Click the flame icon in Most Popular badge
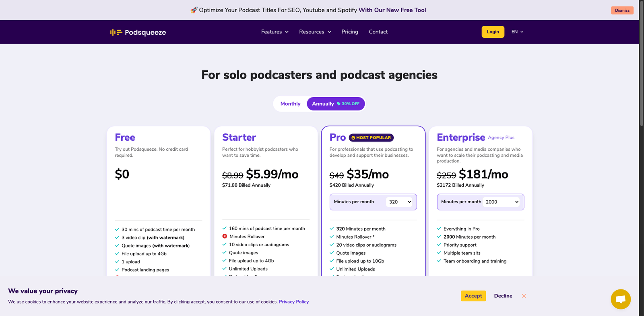Screen dimensions: 644x316 [353, 138]
